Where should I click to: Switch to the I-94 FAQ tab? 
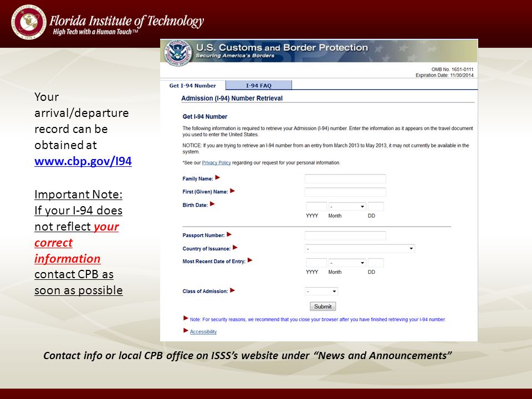(259, 85)
